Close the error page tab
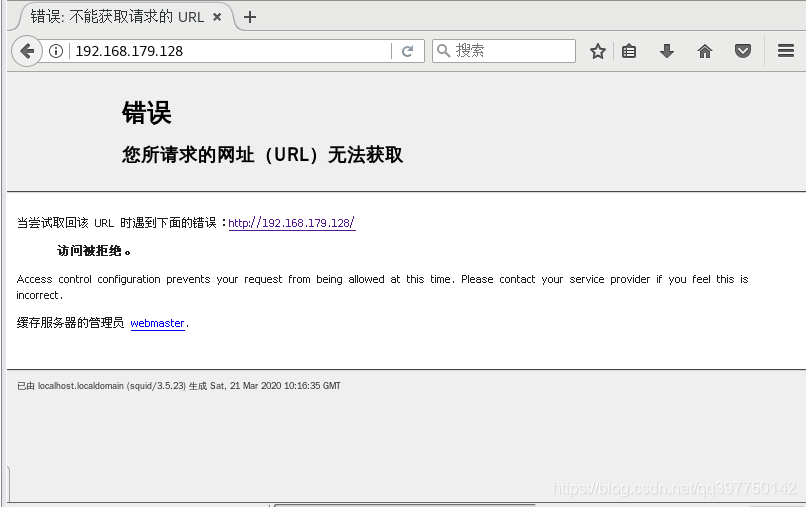Viewport: 806px width, 507px height. click(x=217, y=17)
